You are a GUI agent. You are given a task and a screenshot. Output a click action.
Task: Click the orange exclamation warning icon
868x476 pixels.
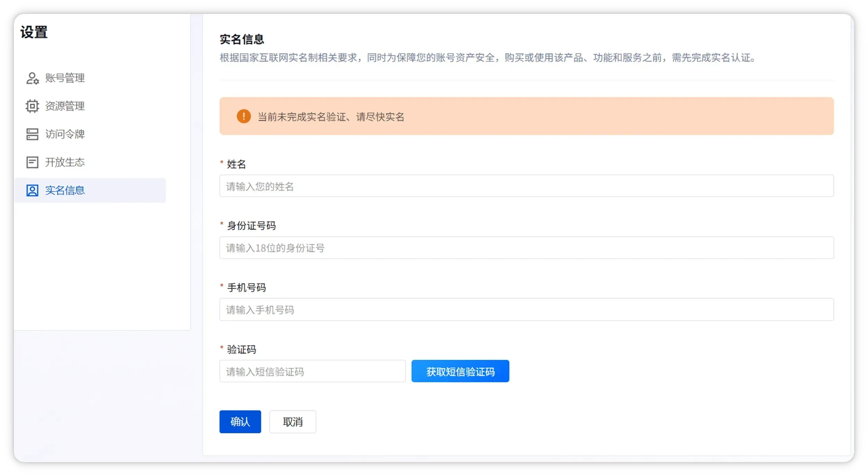click(243, 116)
